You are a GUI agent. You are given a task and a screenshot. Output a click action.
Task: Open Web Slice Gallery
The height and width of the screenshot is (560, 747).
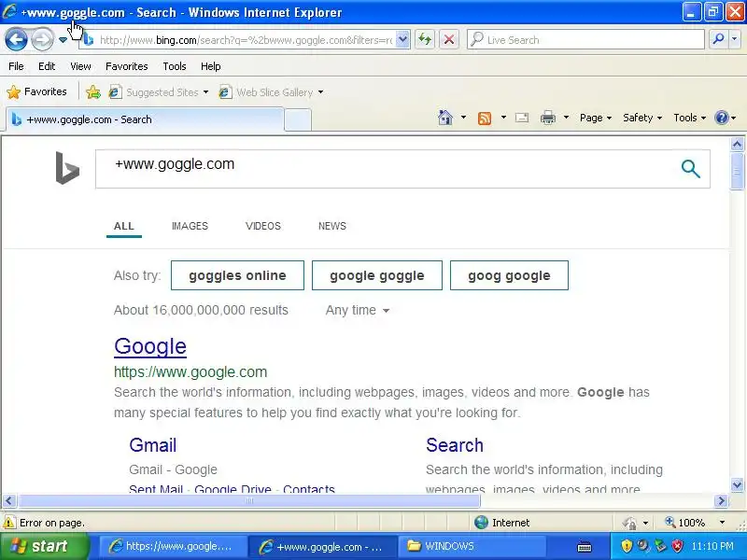click(266, 91)
